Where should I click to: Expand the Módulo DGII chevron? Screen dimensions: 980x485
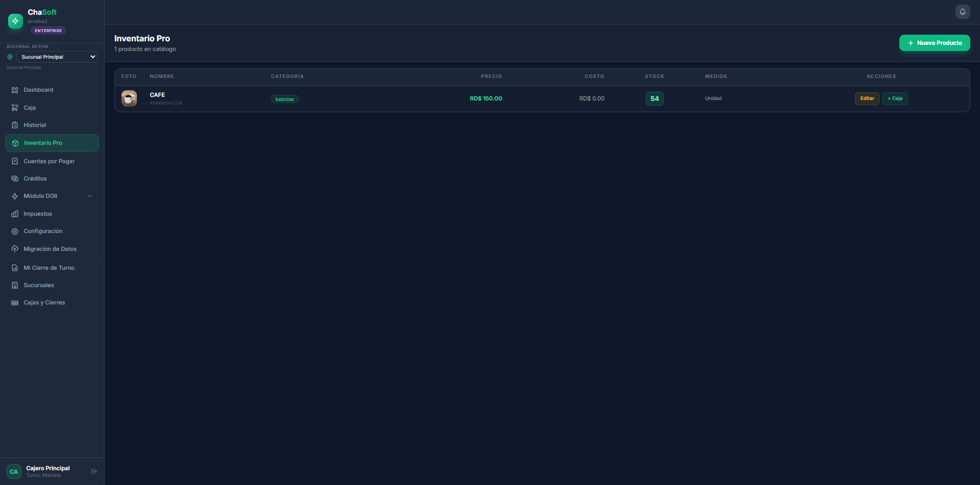[x=90, y=196]
